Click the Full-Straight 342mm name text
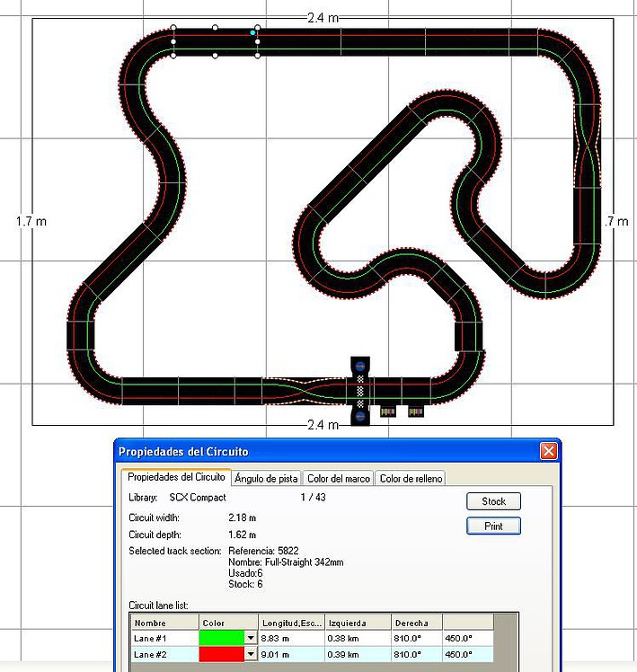Image resolution: width=637 pixels, height=672 pixels. (305, 562)
